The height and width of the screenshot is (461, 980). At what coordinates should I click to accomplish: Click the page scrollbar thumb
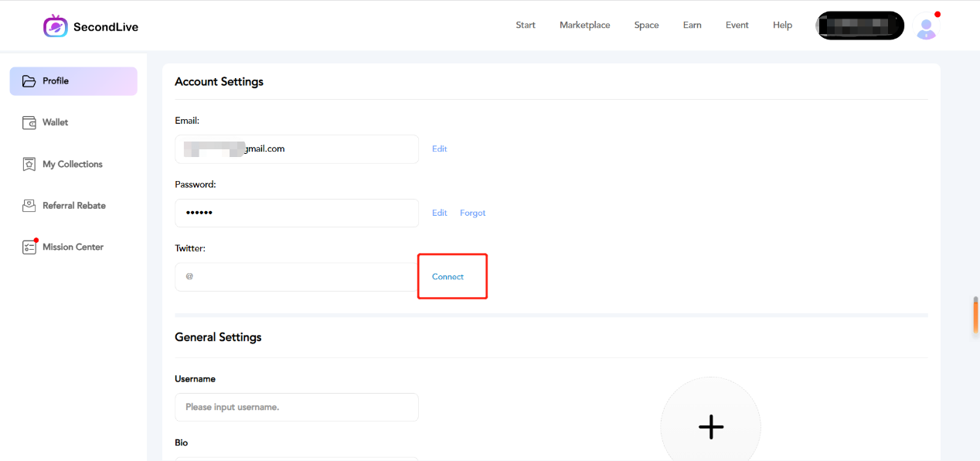coord(975,316)
